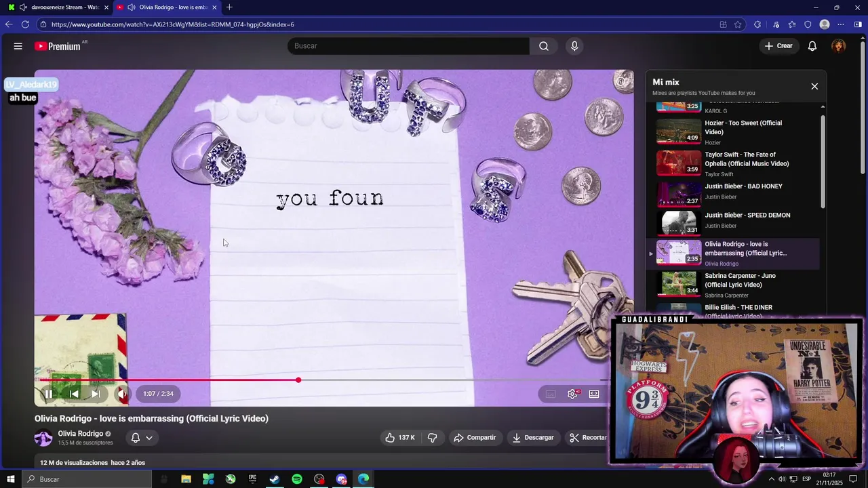Open the favorites list icon
Screen dimensions: 868x488
(x=792, y=24)
